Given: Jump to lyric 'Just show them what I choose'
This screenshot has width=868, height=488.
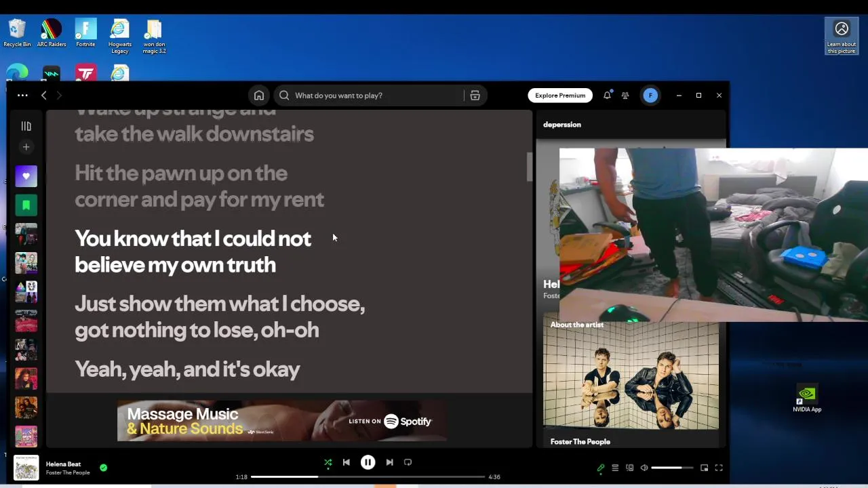Looking at the screenshot, I should [220, 317].
